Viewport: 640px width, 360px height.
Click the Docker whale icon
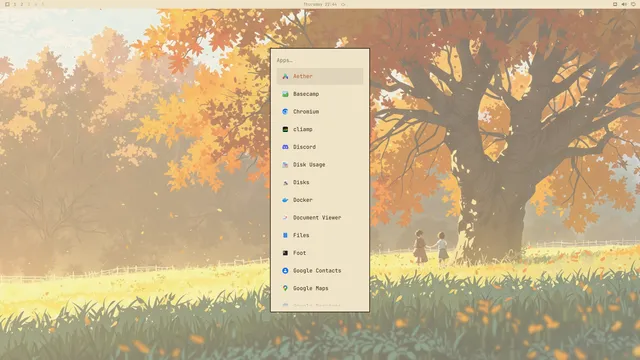point(285,200)
